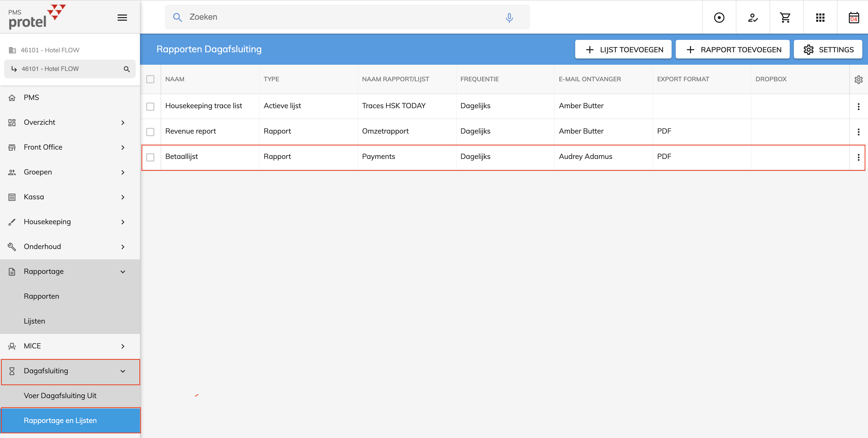This screenshot has width=868, height=438.
Task: Click the Lijst Toevoegen button
Action: (x=623, y=50)
